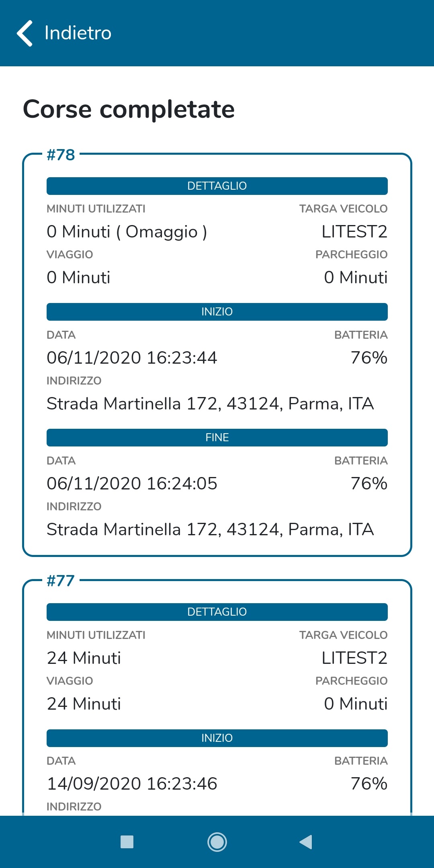Tap the INIZIO bar of ride #77
The image size is (434, 868).
click(217, 738)
